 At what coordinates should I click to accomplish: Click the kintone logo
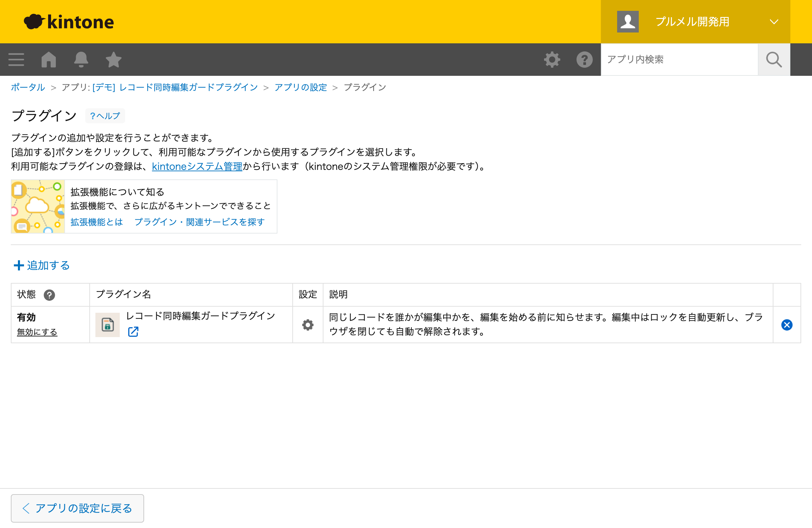69,22
